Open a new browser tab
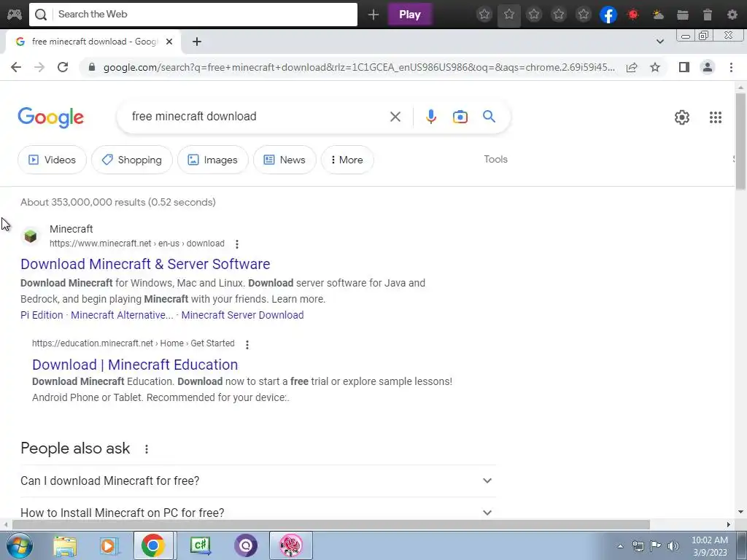747x560 pixels. pos(197,42)
